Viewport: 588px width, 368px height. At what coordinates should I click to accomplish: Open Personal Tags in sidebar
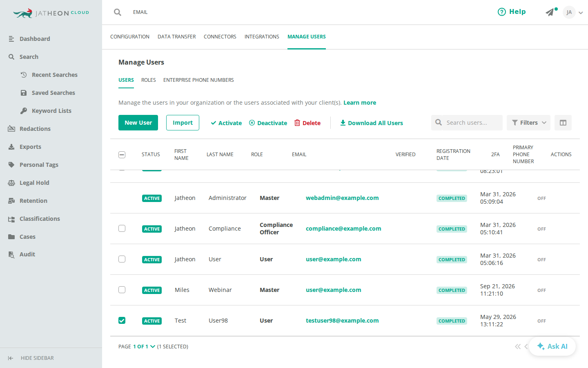[x=39, y=165]
